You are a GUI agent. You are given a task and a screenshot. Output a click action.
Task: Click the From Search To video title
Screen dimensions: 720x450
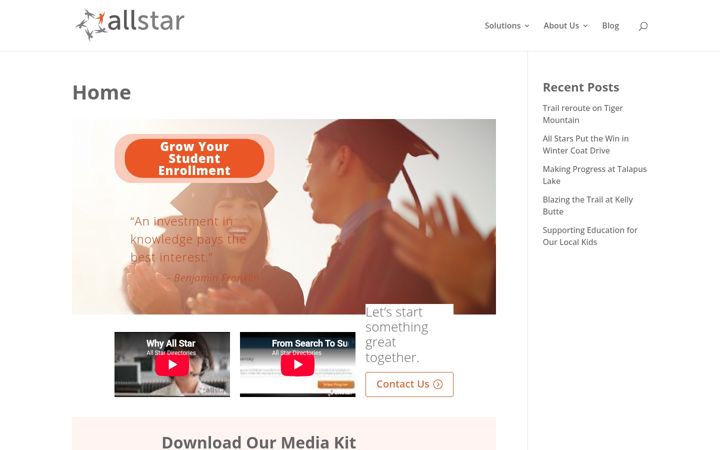pos(309,343)
